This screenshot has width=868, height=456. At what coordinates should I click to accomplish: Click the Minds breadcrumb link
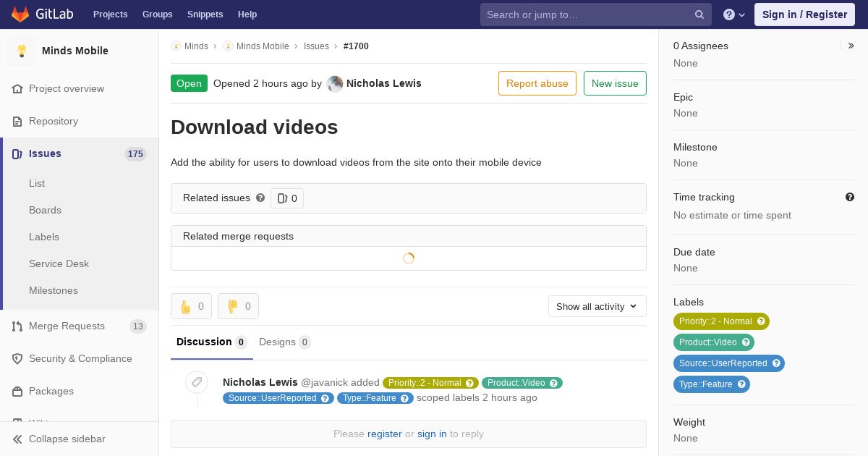coord(196,46)
